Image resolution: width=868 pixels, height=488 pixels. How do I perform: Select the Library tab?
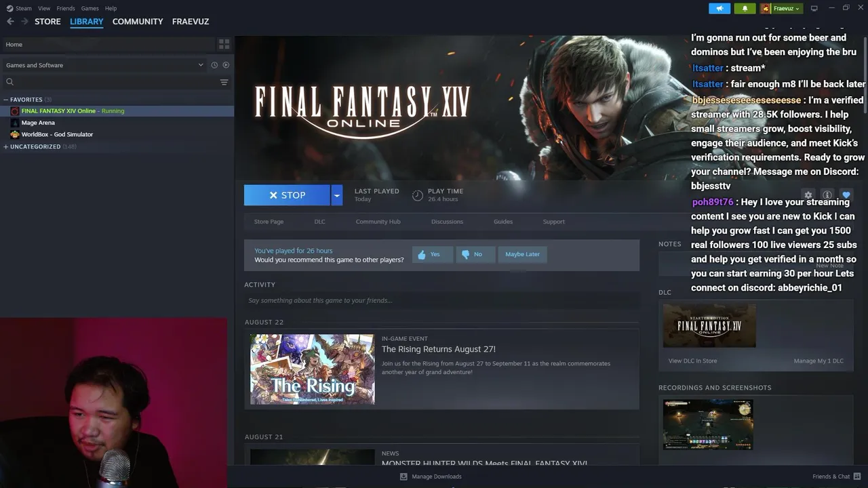(x=87, y=22)
